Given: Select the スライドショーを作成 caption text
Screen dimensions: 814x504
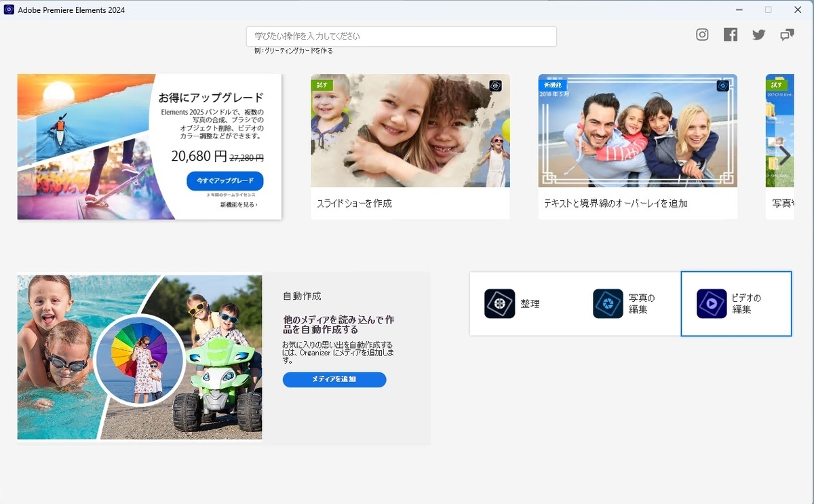Looking at the screenshot, I should click(x=354, y=203).
